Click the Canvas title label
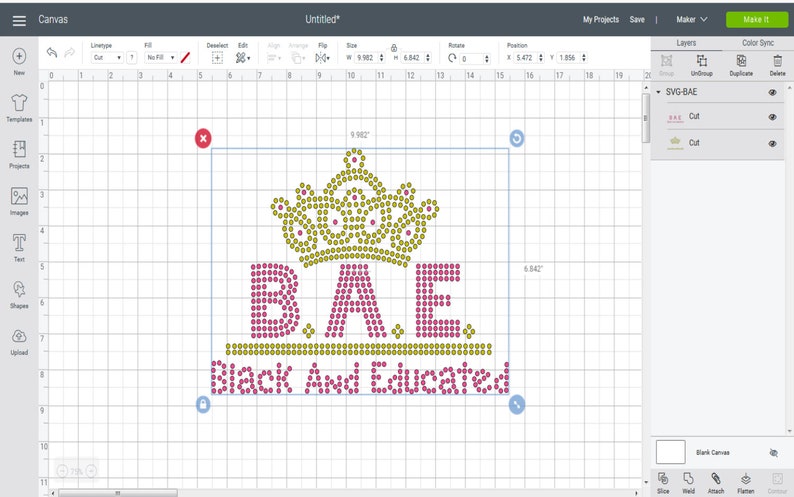 (53, 19)
